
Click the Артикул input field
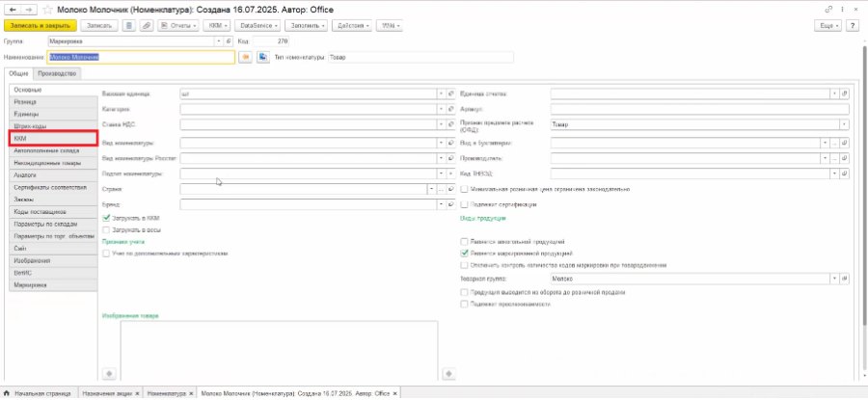pos(700,109)
